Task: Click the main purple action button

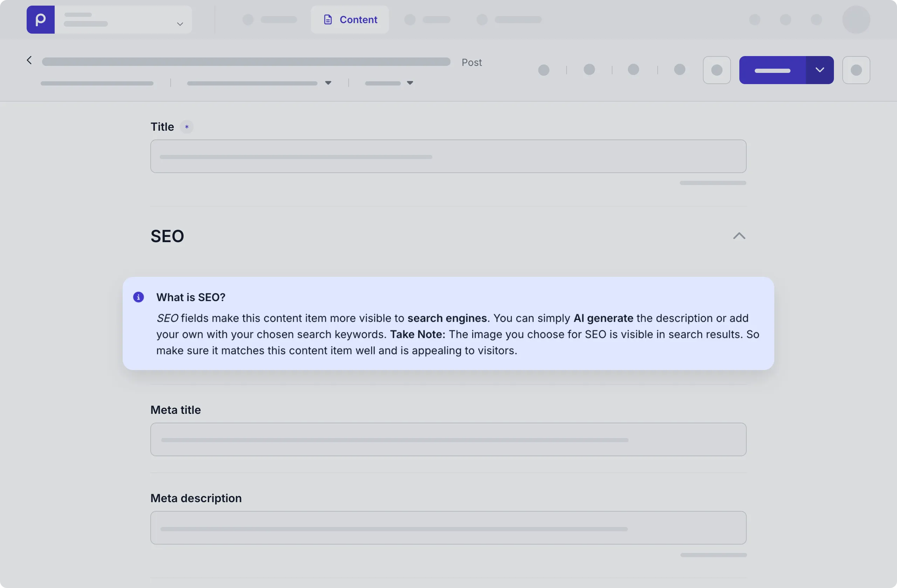Action: [772, 70]
